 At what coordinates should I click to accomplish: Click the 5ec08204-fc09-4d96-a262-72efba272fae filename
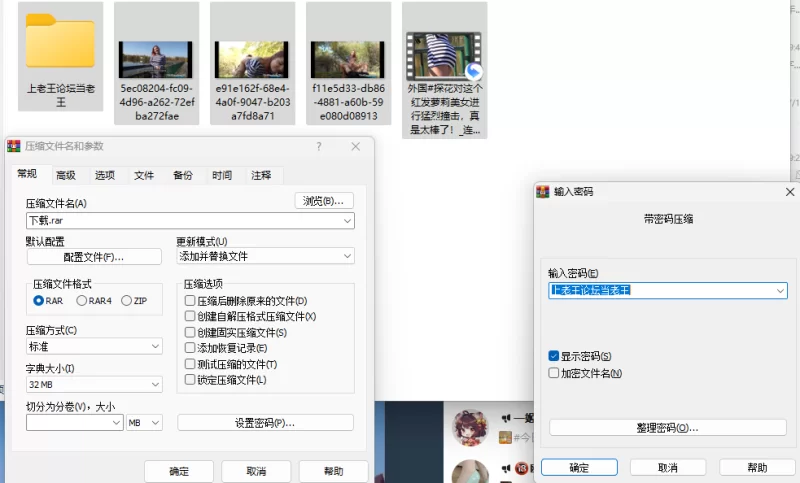157,102
